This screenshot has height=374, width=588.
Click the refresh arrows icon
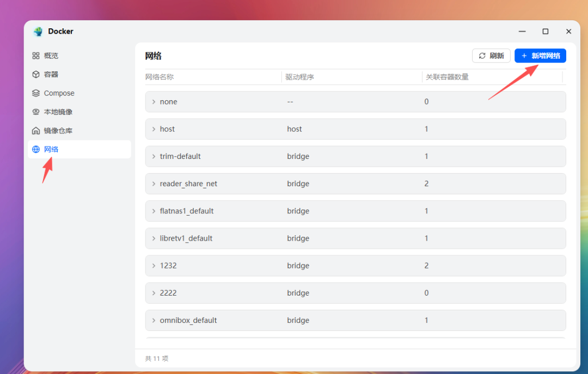482,56
